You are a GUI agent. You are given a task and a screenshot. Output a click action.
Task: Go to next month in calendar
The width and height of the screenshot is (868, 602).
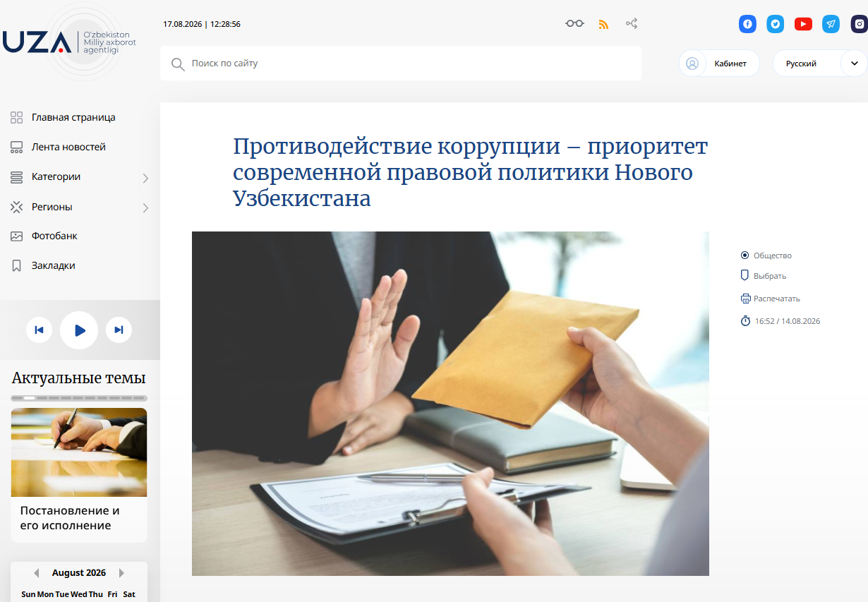coord(121,573)
